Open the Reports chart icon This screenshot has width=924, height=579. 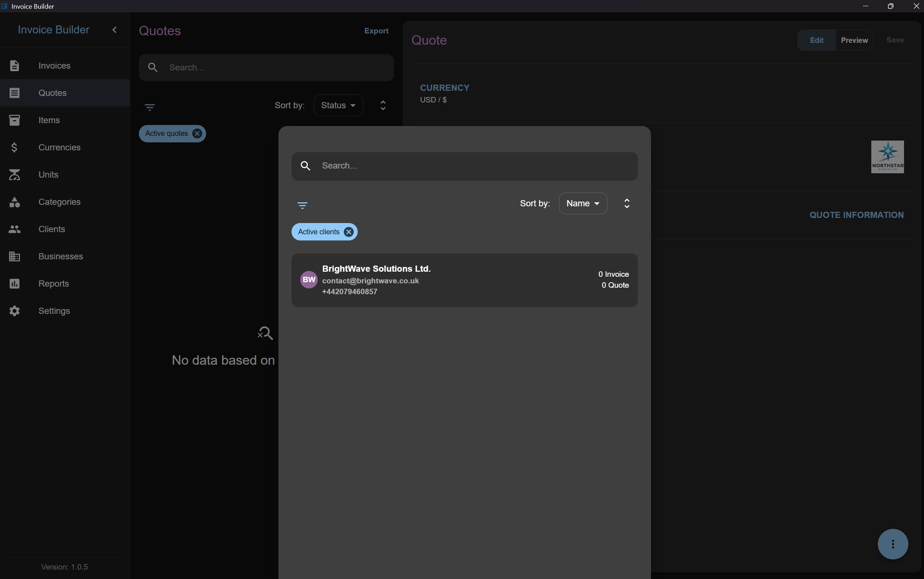15,283
